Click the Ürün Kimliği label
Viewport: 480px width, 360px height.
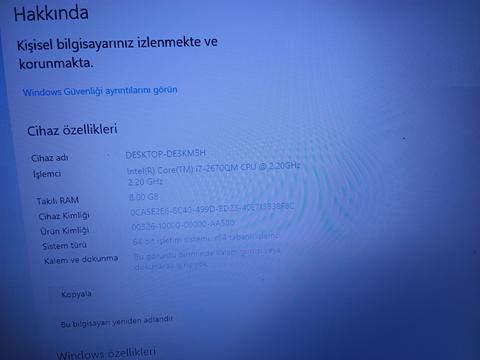coord(64,230)
